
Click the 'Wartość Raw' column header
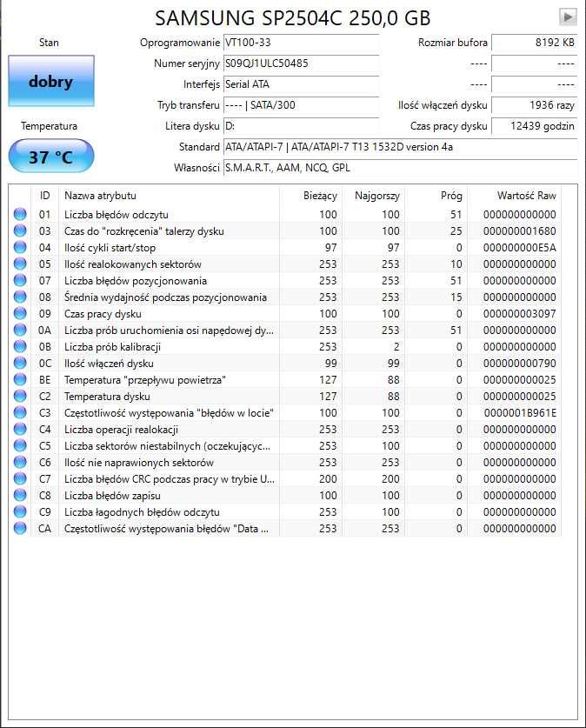tap(515, 196)
